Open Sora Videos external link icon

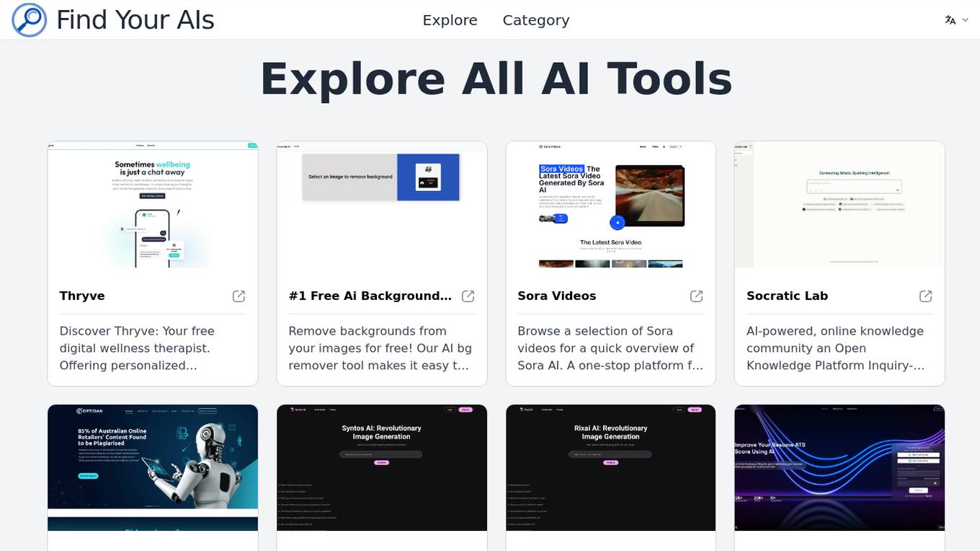[696, 296]
